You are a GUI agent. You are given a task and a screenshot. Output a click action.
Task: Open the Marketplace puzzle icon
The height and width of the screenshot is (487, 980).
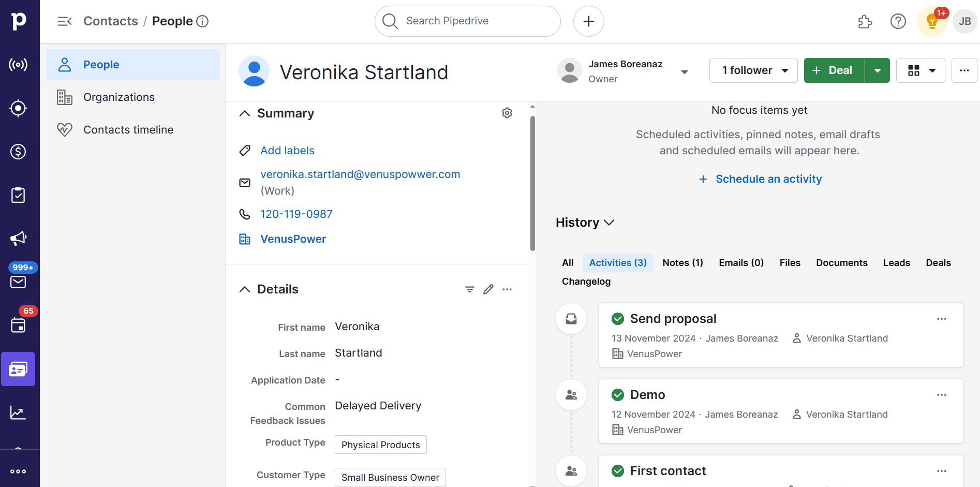[x=865, y=21]
